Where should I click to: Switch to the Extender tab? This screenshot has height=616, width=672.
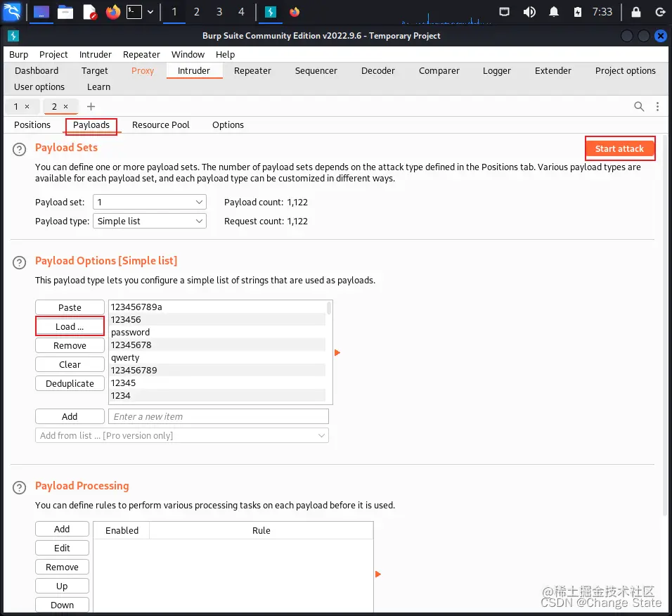(553, 71)
